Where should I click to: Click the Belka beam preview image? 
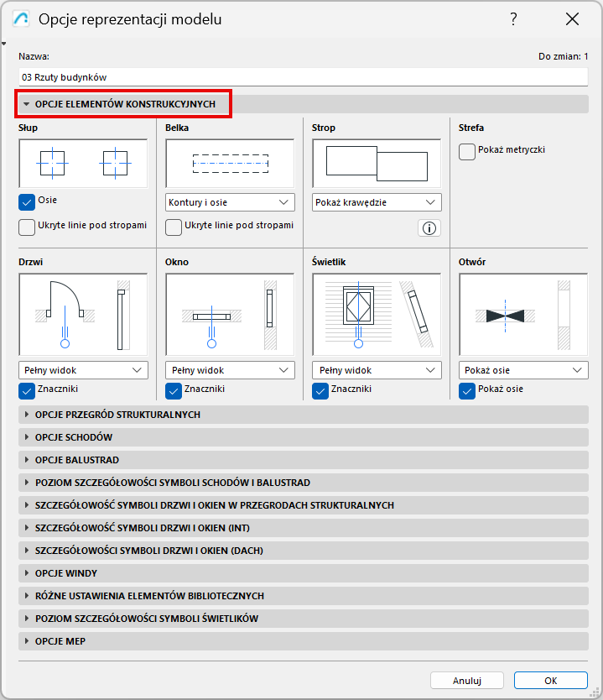pos(230,164)
